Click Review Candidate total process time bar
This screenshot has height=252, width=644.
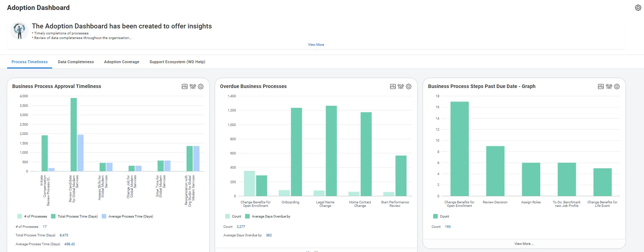tap(74, 135)
